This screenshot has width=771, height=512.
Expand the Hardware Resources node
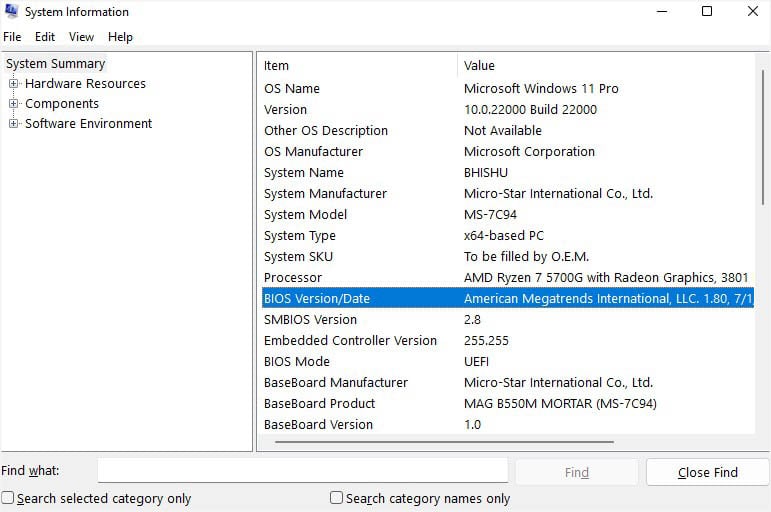(13, 84)
